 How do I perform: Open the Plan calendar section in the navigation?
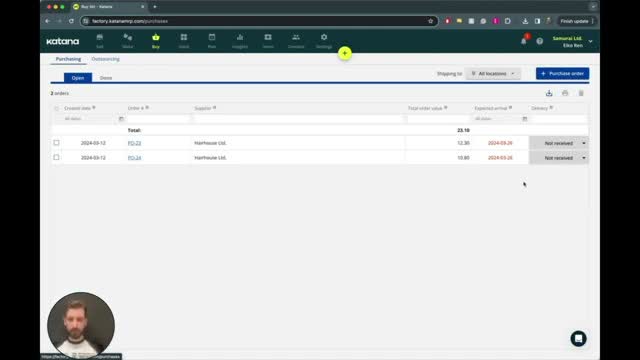tap(212, 41)
